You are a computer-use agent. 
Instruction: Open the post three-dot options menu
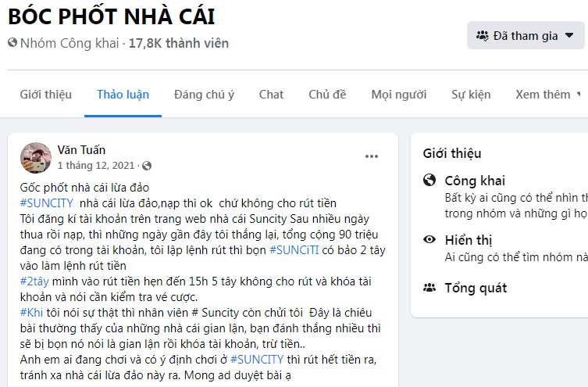pyautogui.click(x=372, y=156)
